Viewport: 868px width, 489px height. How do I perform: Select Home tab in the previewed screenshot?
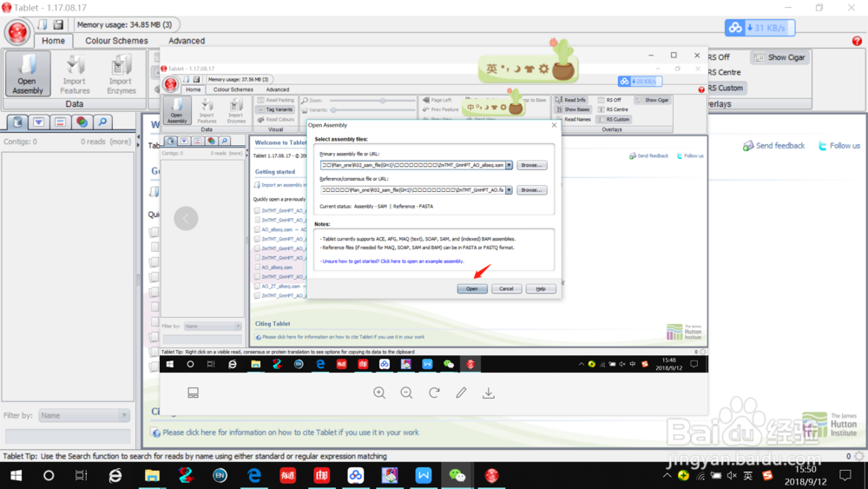[x=194, y=89]
